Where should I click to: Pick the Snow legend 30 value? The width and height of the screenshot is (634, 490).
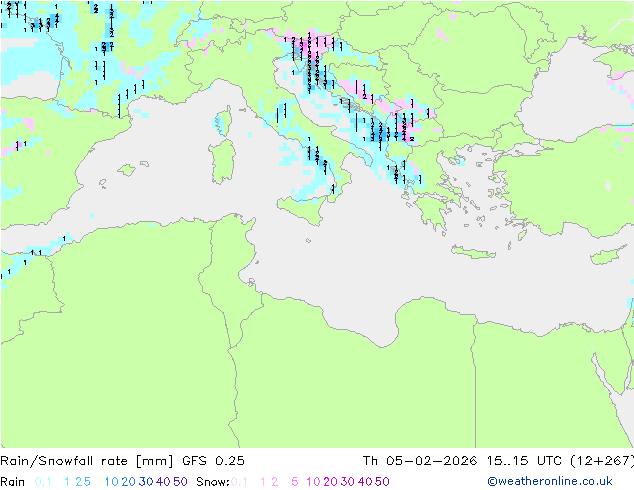(348, 482)
